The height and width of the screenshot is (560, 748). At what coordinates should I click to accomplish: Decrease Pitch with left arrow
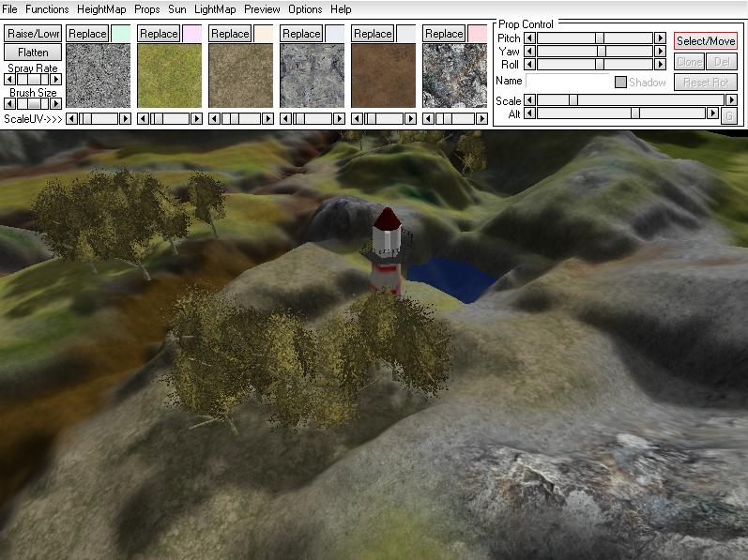(530, 38)
